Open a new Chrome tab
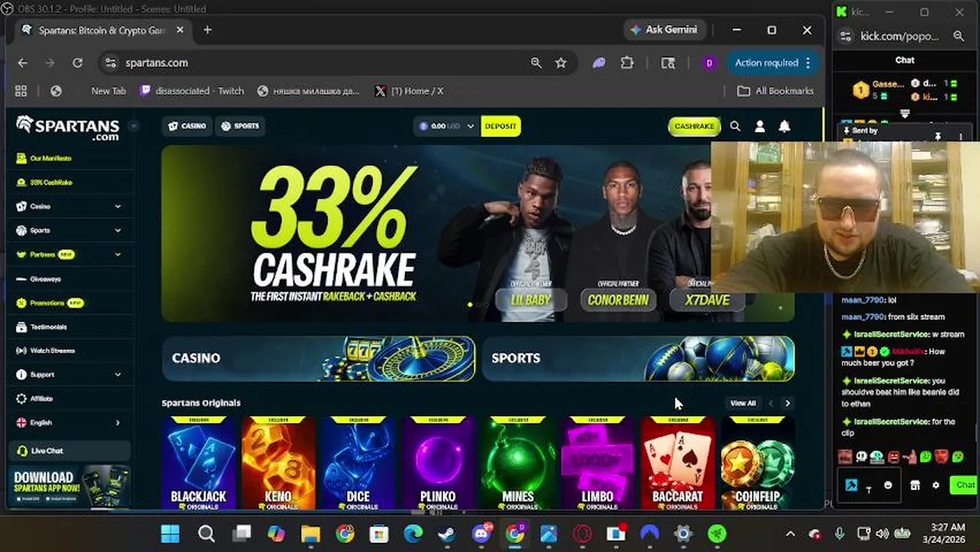 [x=207, y=30]
